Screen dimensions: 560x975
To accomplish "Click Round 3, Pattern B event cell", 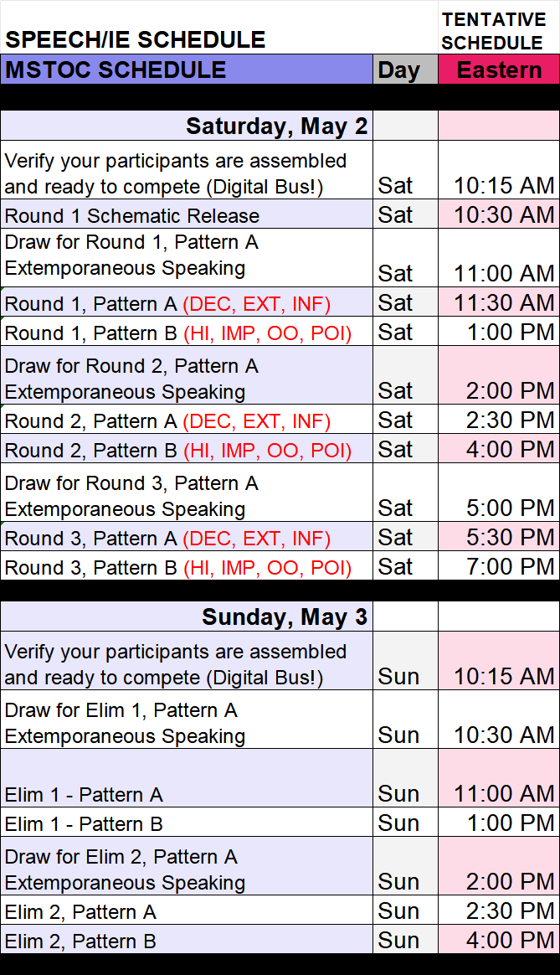I will pyautogui.click(x=177, y=568).
